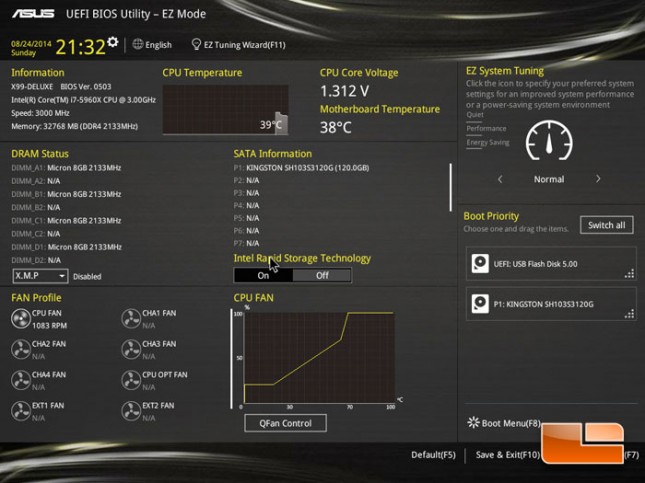Click the 1083 RPM fan speed value
645x483 pixels.
[x=49, y=325]
